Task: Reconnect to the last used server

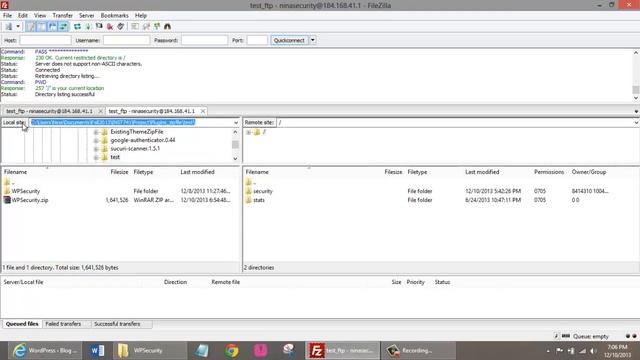Action: click(120, 27)
